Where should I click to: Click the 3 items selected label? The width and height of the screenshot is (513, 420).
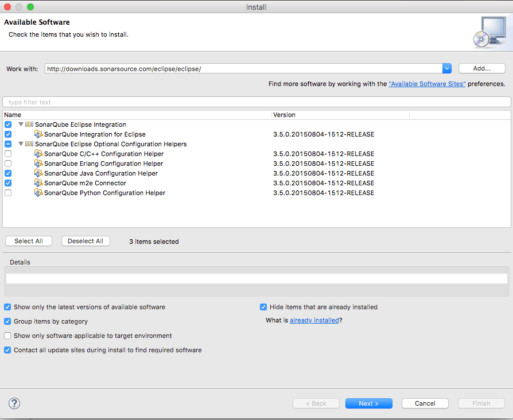[x=154, y=242]
